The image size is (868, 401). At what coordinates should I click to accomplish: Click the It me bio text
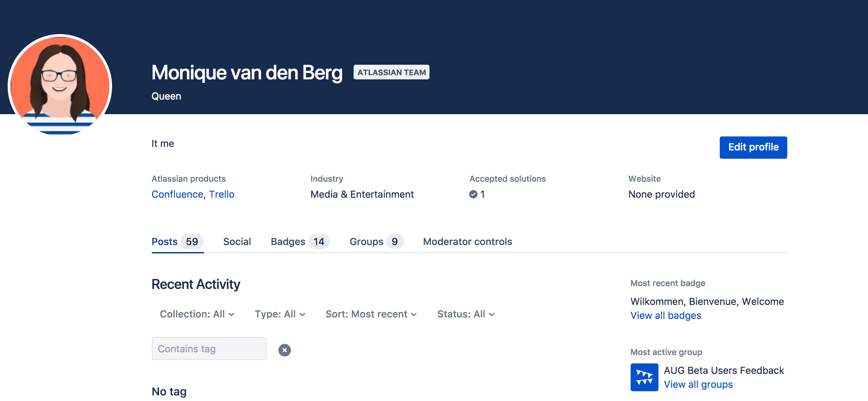click(x=163, y=143)
